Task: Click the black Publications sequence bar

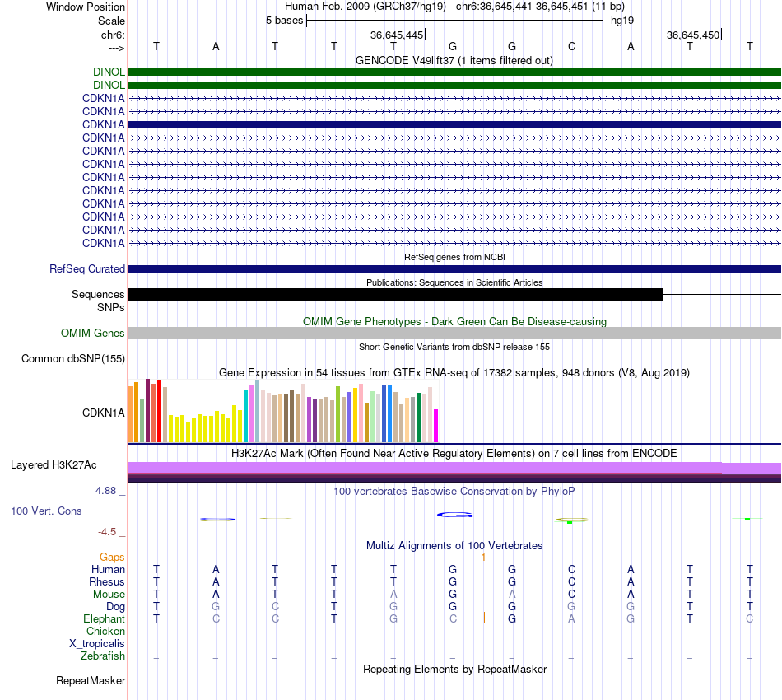Action: 395,294
